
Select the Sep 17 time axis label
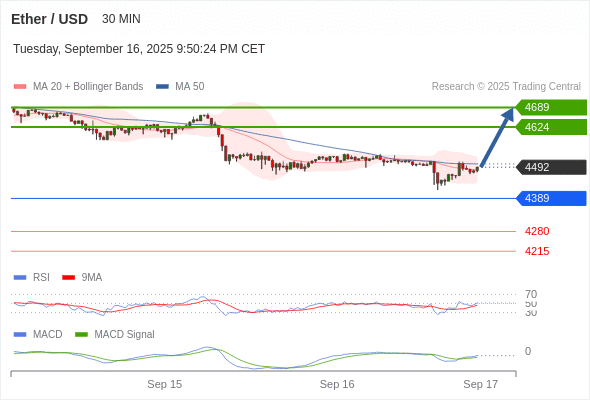(481, 384)
